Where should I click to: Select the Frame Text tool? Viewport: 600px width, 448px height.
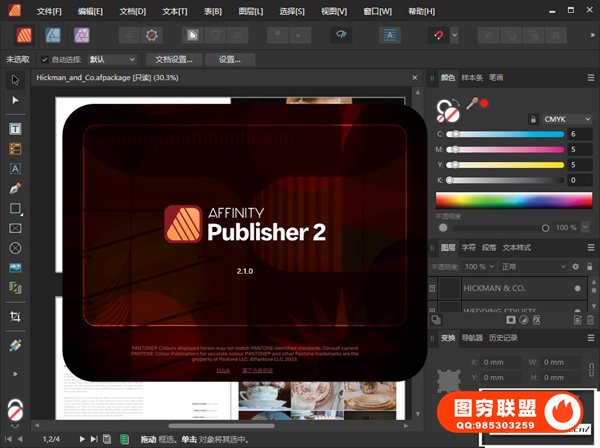tap(15, 130)
